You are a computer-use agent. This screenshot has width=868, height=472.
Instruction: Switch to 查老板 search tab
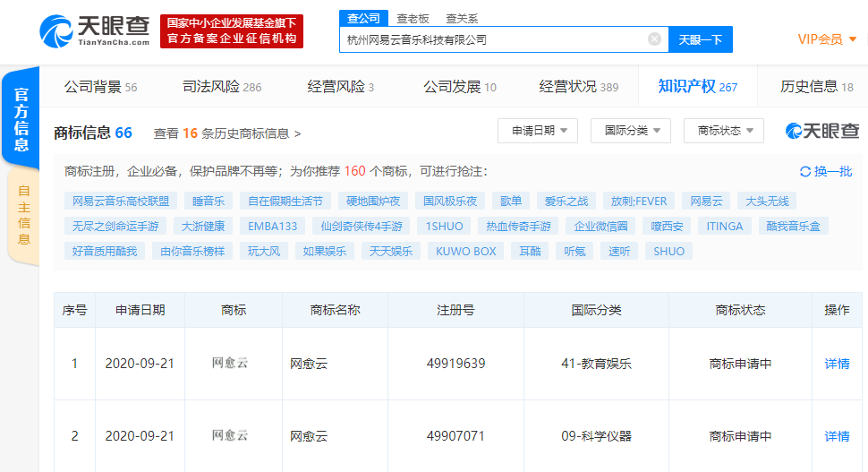click(413, 18)
